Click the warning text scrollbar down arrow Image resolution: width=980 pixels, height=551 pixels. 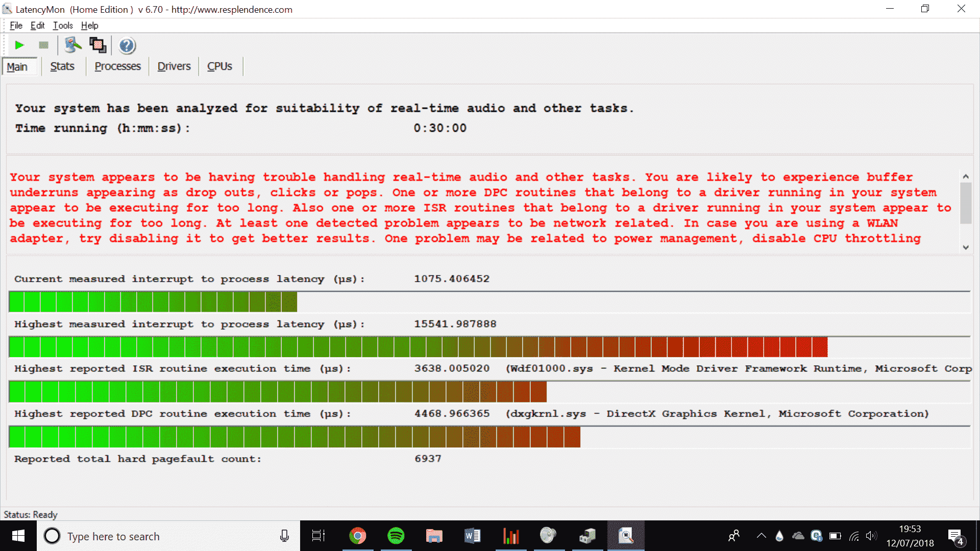pos(965,247)
